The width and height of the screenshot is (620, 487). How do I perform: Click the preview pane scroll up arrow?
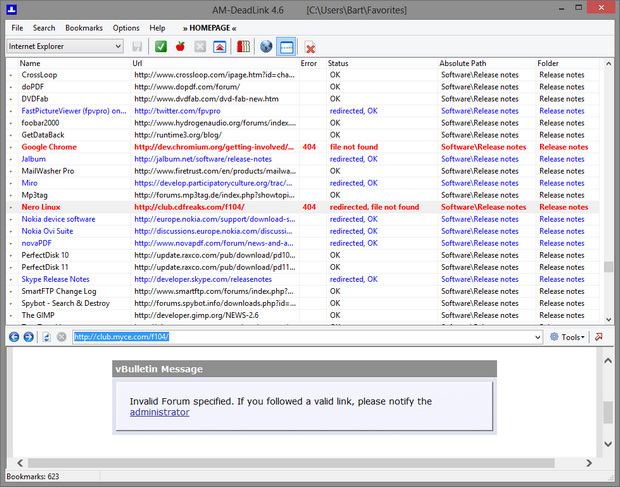tap(608, 361)
